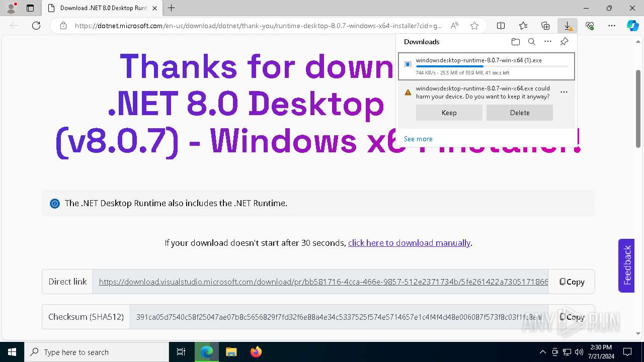Open more options in Downloads panel
The width and height of the screenshot is (644, 362).
[548, 42]
